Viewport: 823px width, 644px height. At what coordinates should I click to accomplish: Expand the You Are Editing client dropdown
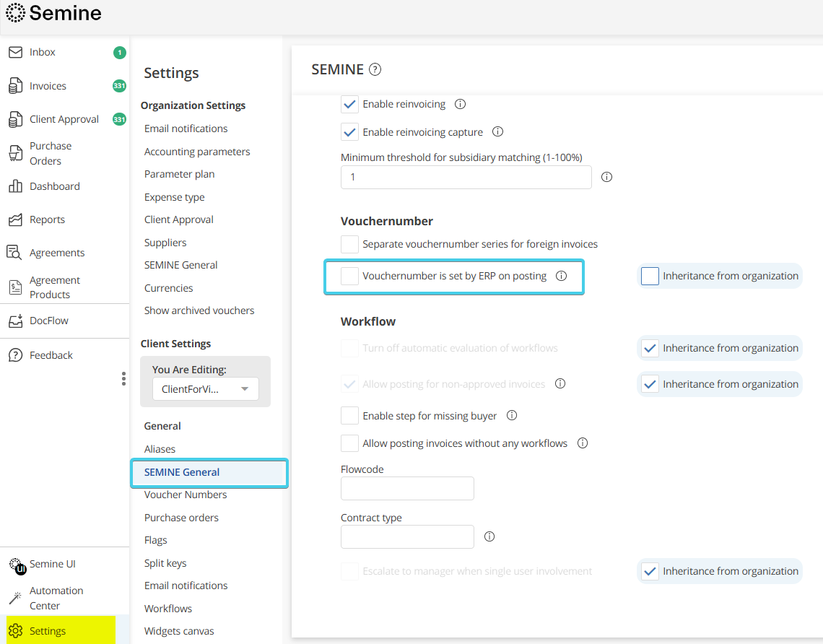coord(205,389)
